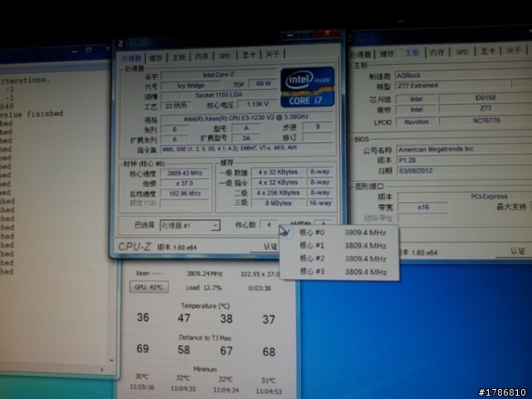
Task: Click the 3809.24 MHz Xeon frequency readout
Action: pos(204,273)
